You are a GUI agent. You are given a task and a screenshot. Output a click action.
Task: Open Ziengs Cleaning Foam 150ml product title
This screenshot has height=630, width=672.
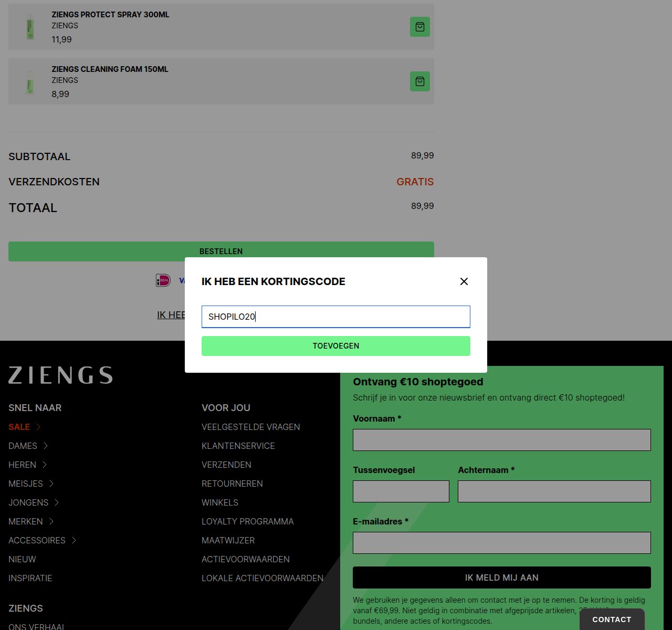pyautogui.click(x=110, y=69)
